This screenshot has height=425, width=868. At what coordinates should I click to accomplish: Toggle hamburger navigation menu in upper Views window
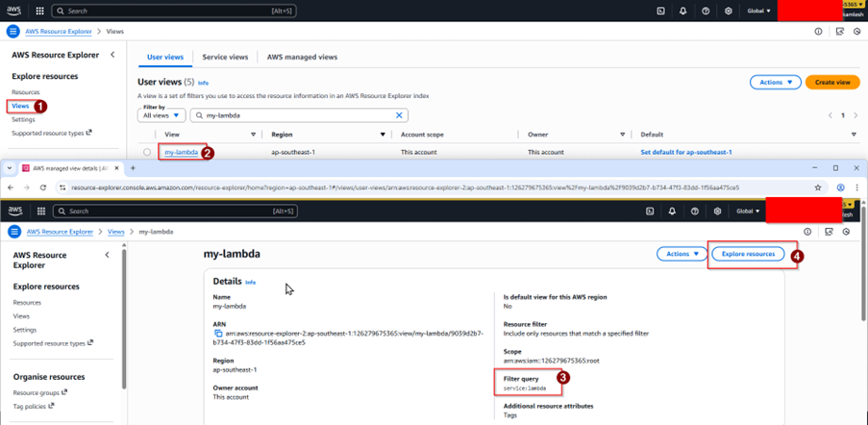(x=12, y=31)
